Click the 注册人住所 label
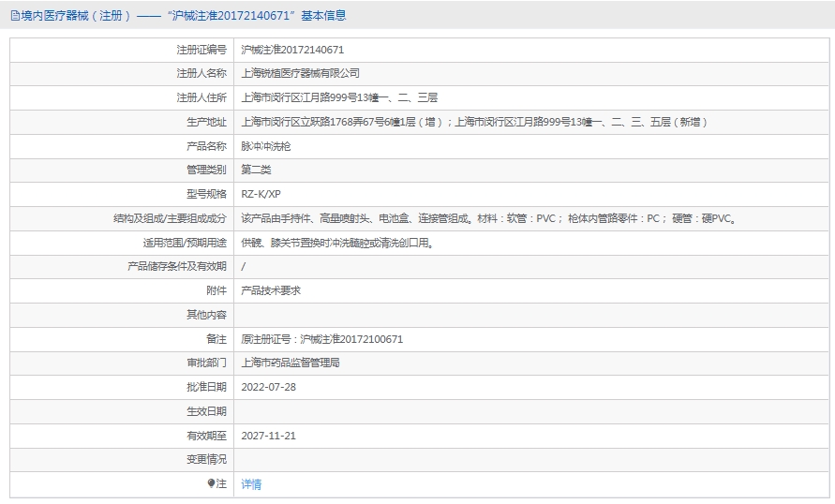Viewport: 835px width, 504px height. [x=201, y=97]
